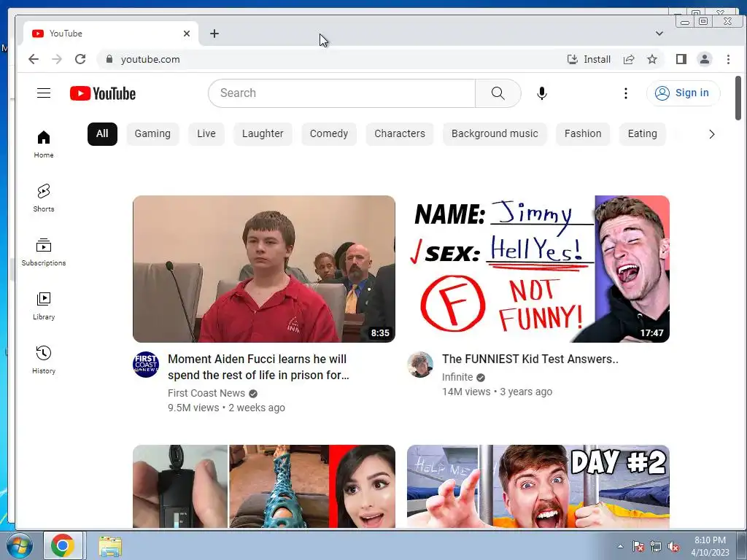This screenshot has width=747, height=560.
Task: View site information lock icon
Action: coord(109,59)
